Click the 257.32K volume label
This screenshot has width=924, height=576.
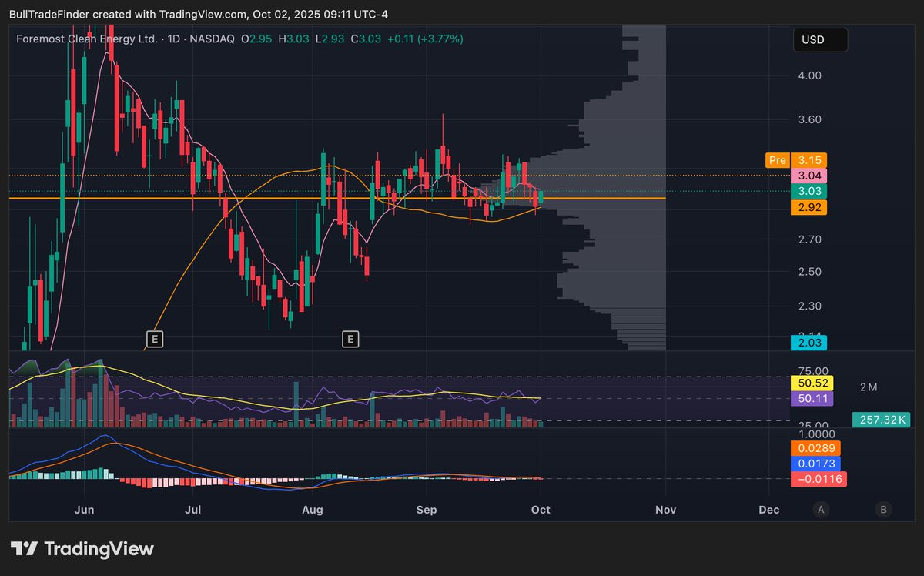click(882, 420)
